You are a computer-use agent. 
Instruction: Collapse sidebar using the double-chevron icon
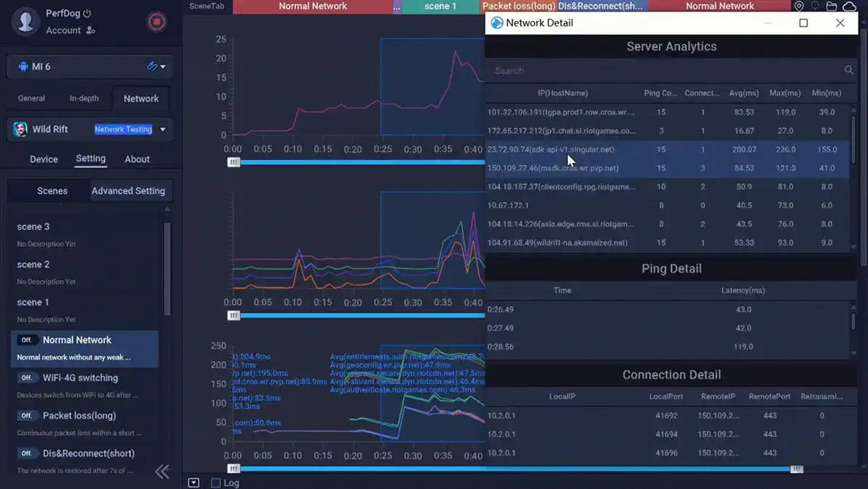click(163, 472)
